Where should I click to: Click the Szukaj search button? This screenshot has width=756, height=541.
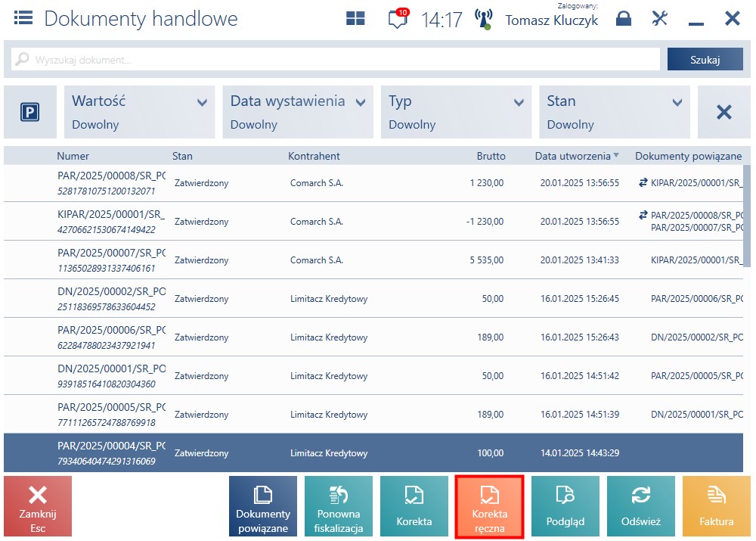705,59
